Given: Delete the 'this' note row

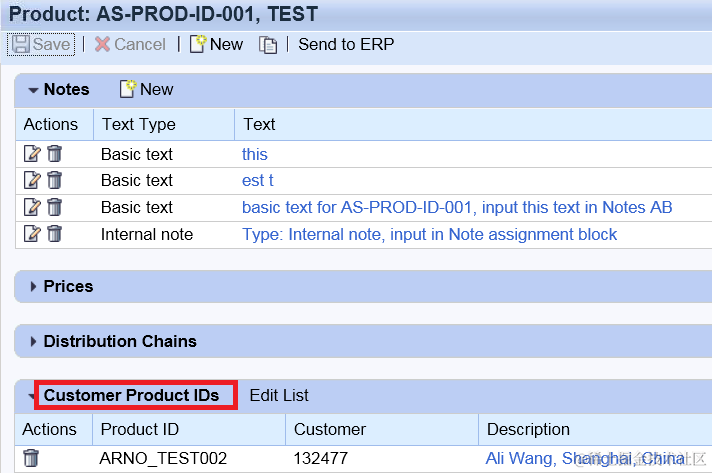Looking at the screenshot, I should click(x=54, y=154).
